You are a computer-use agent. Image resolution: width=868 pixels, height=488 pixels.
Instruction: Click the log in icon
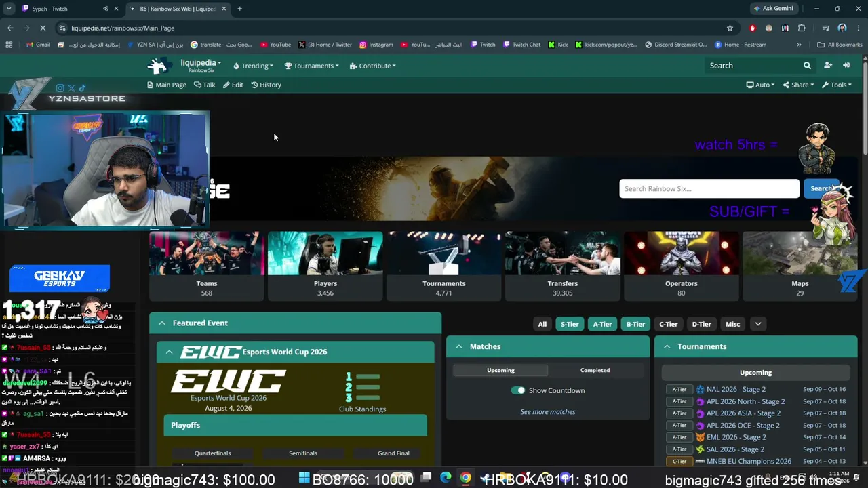846,66
